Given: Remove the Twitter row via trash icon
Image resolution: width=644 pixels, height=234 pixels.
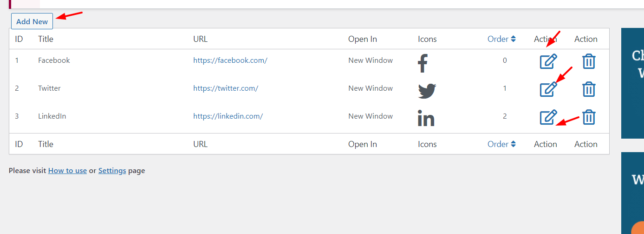Looking at the screenshot, I should coord(589,89).
